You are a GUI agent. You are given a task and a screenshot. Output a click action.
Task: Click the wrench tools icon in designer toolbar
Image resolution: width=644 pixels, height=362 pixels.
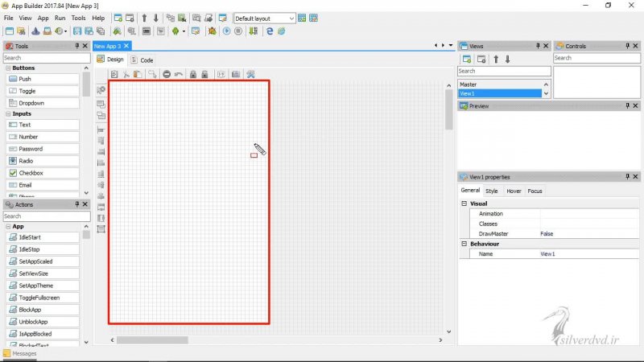point(250,75)
